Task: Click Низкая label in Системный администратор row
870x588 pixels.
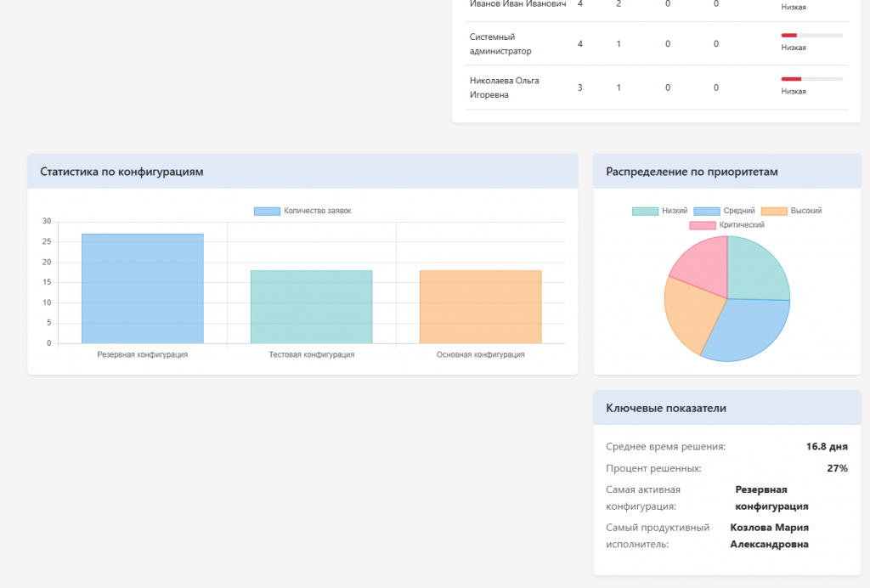Action: click(794, 48)
